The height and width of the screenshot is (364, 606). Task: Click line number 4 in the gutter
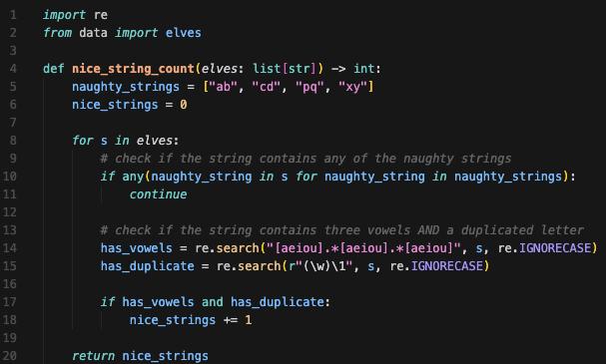pos(13,69)
